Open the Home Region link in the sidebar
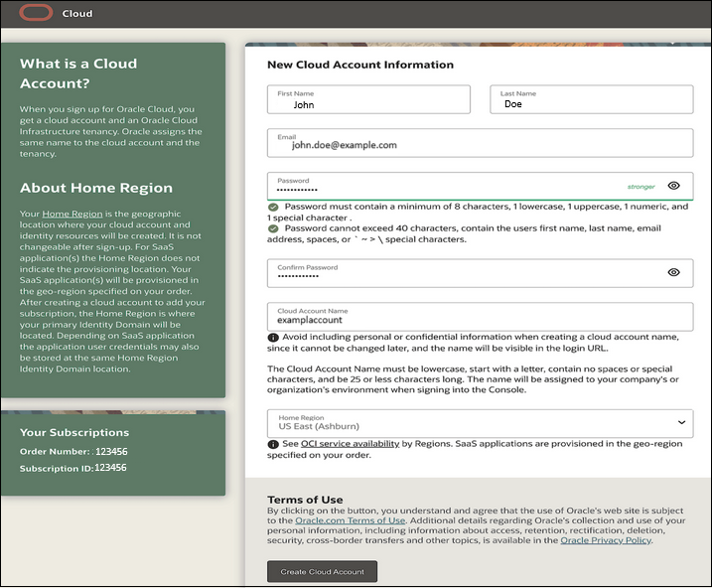 [72, 214]
